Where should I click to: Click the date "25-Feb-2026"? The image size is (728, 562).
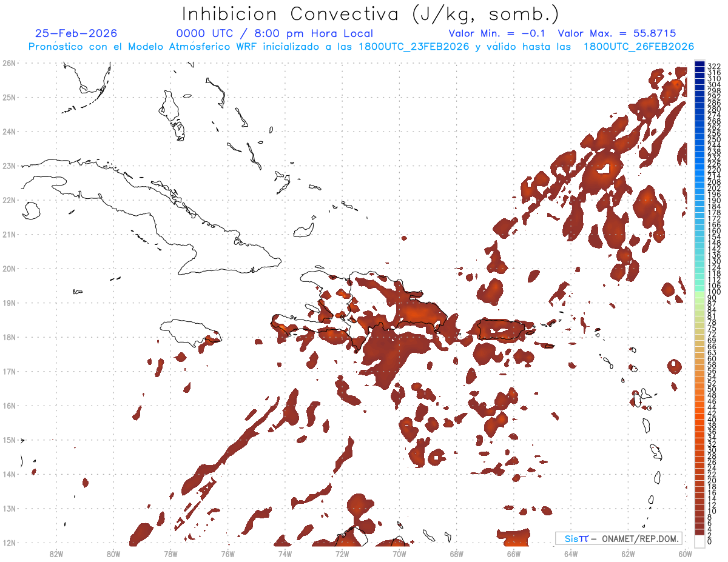tap(76, 33)
